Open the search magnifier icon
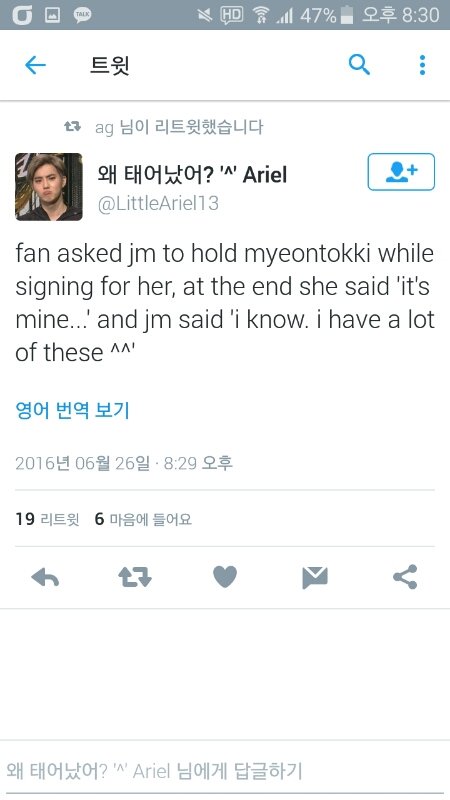The height and width of the screenshot is (800, 450). pos(359,65)
